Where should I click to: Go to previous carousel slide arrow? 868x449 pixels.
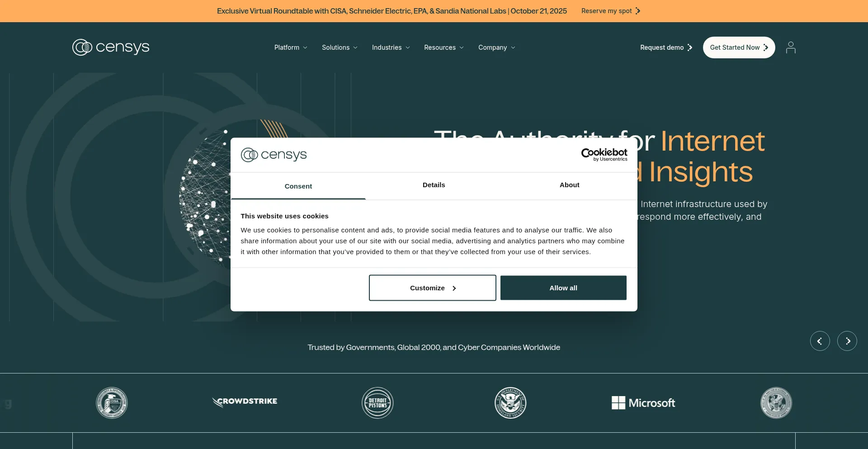click(820, 341)
